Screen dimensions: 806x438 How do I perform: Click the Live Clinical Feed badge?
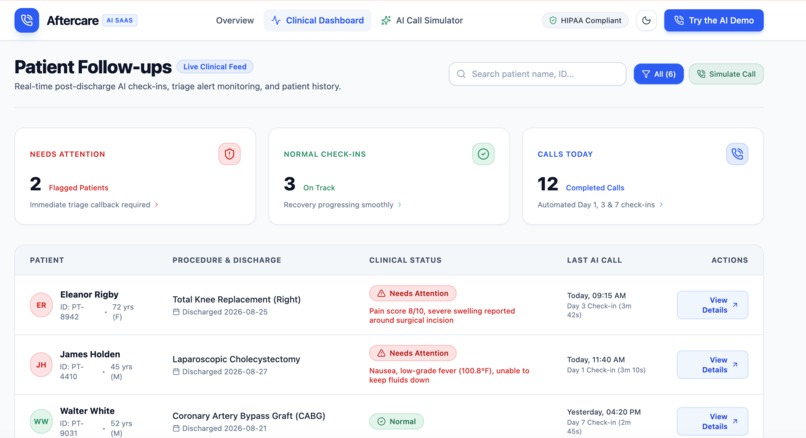click(x=215, y=67)
